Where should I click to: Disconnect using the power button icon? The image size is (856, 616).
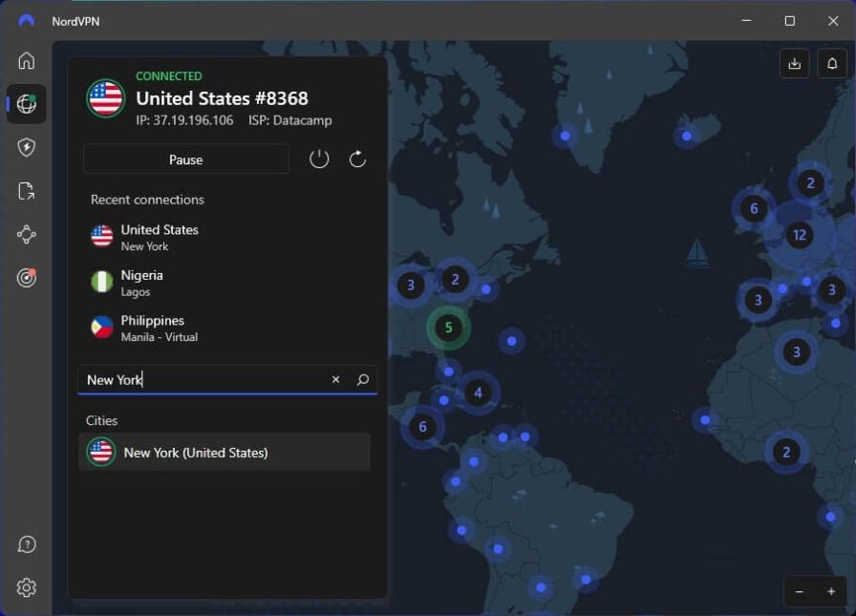319,159
